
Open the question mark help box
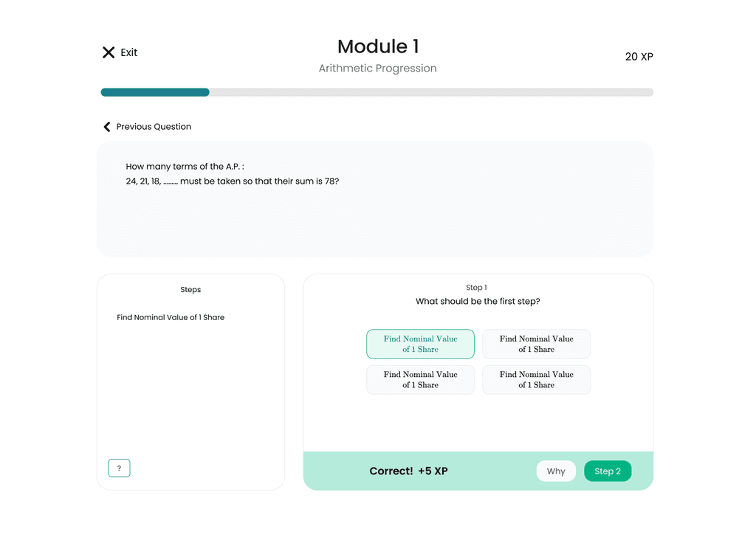tap(119, 468)
